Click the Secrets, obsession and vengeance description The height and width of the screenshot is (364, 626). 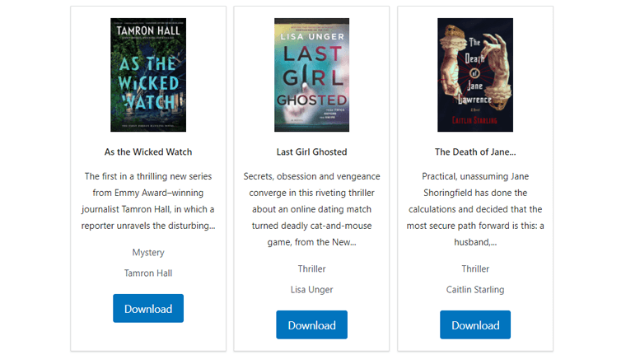coord(312,209)
